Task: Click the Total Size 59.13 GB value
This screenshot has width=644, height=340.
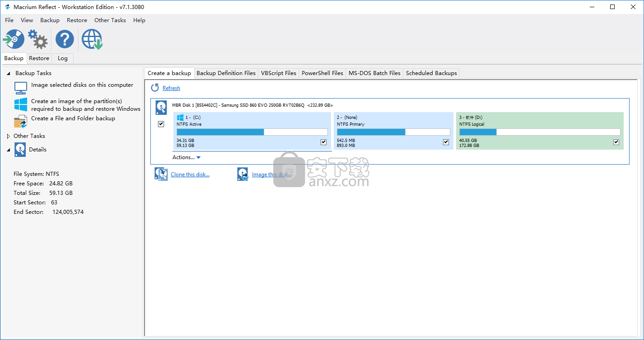Action: pos(61,193)
